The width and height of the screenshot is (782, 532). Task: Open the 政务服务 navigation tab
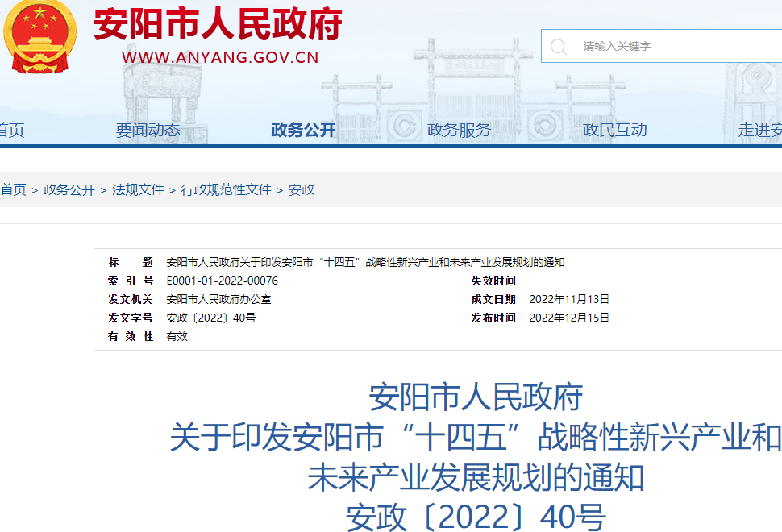459,130
